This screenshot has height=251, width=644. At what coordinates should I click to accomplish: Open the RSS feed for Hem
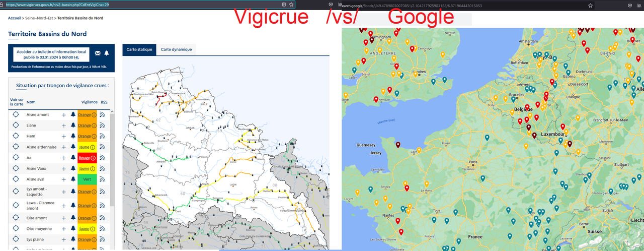tap(103, 137)
